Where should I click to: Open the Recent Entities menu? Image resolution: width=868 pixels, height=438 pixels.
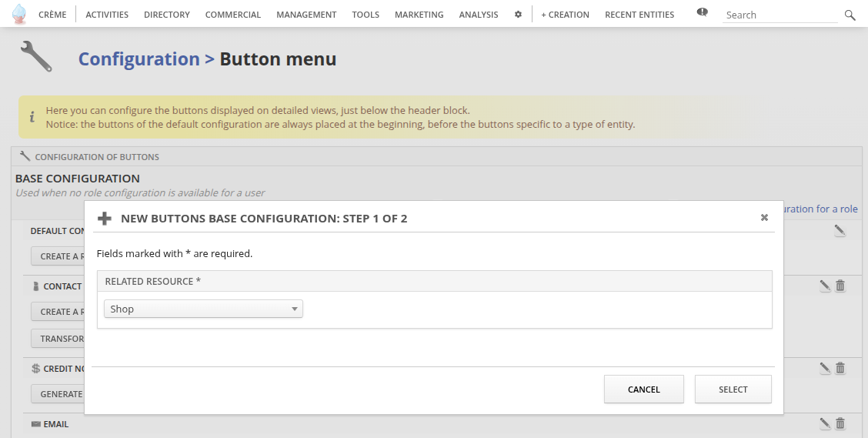pos(639,15)
